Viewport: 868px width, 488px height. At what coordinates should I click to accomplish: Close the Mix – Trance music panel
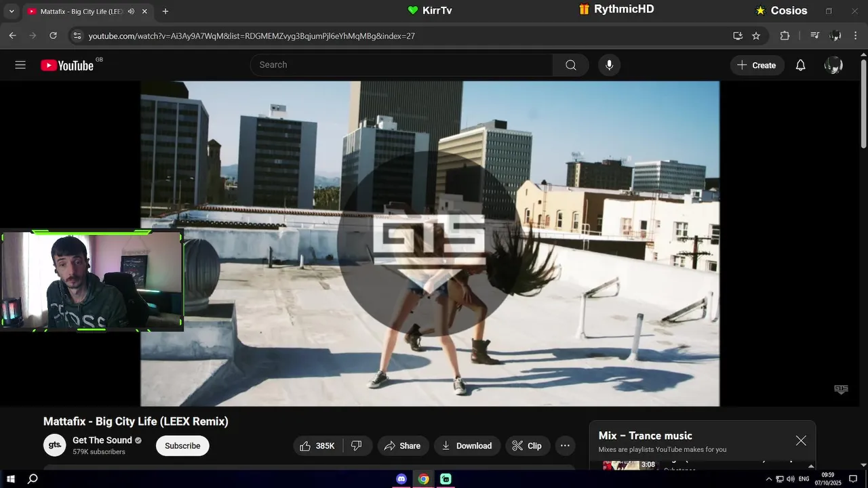click(x=801, y=441)
